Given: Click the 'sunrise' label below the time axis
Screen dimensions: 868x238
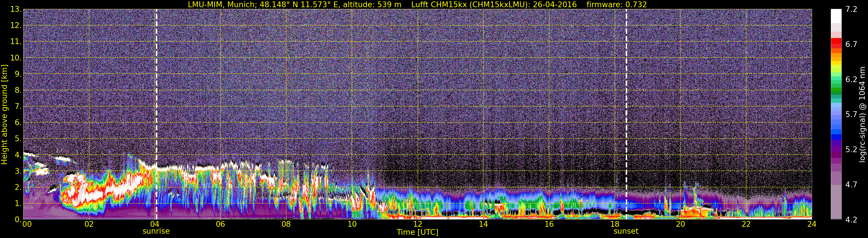Looking at the screenshot, I should [x=156, y=231].
